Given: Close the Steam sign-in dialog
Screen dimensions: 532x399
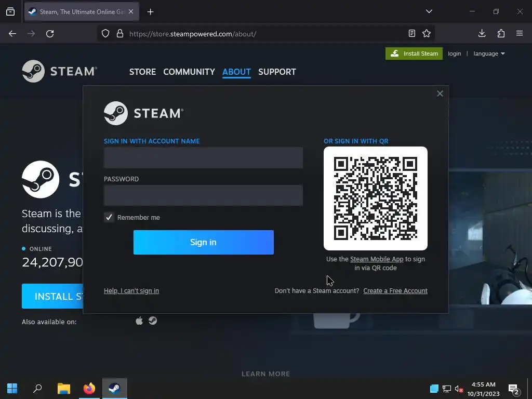Looking at the screenshot, I should [x=440, y=94].
